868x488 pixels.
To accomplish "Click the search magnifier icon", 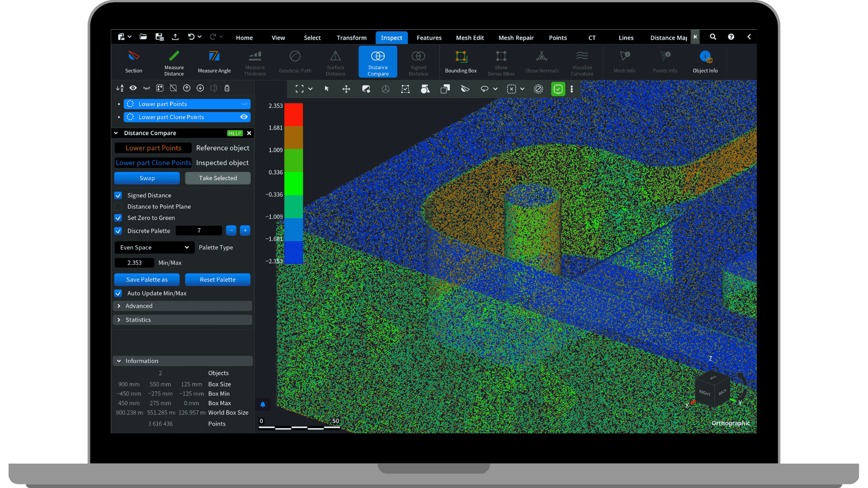I will pyautogui.click(x=713, y=37).
